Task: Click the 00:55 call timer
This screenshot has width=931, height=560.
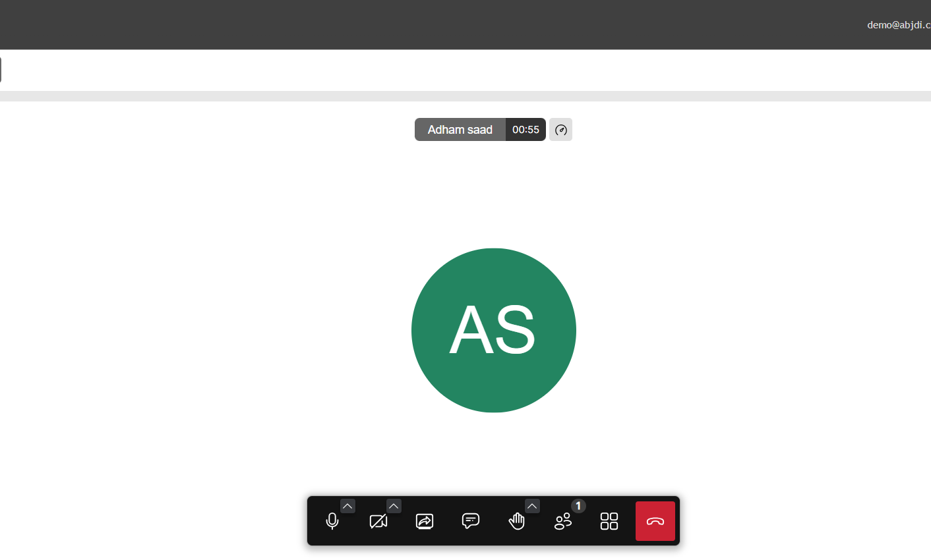Action: (526, 130)
